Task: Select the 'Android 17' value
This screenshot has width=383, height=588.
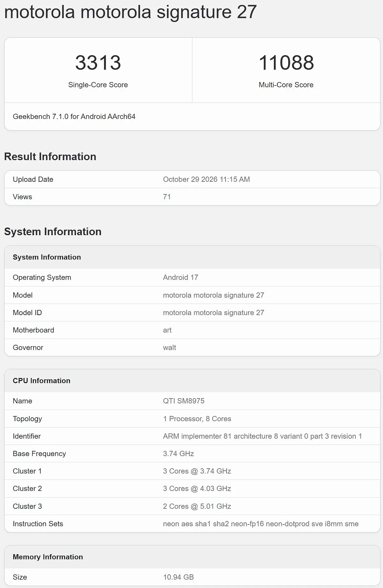Action: 181,277
